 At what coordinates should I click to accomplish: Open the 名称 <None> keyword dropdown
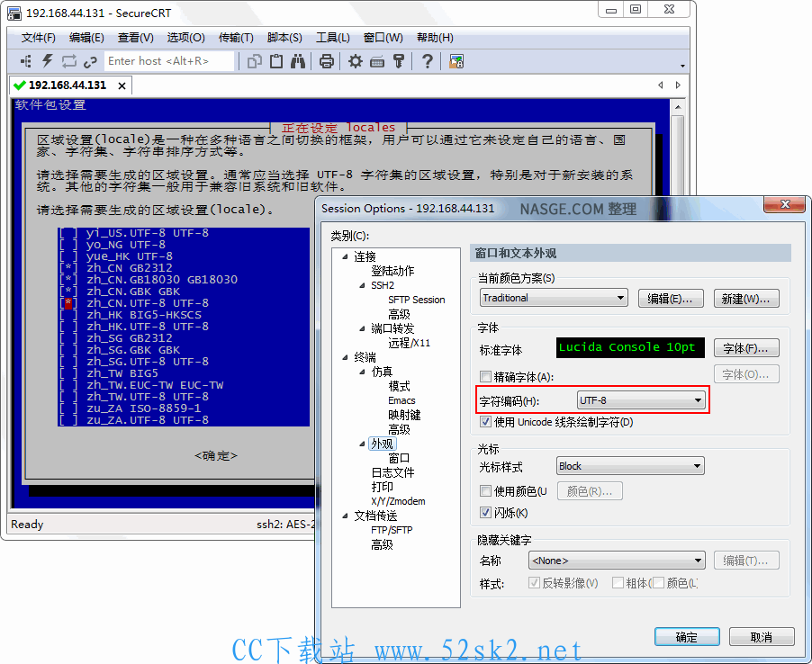point(617,561)
